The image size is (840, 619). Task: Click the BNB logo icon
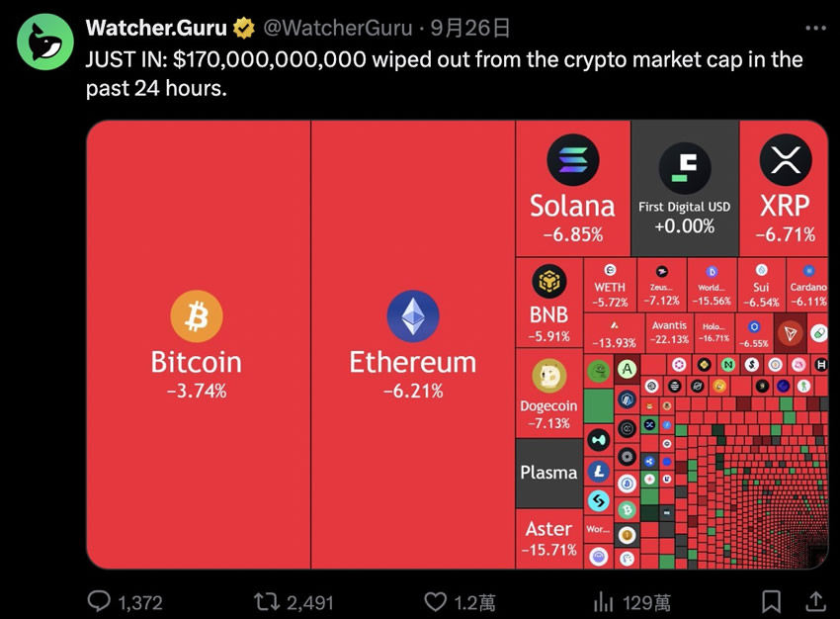point(549,282)
